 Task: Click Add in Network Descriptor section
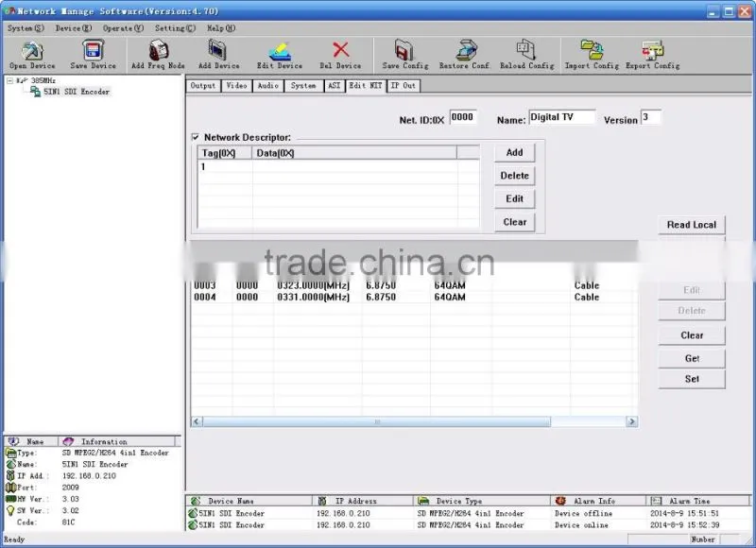click(514, 153)
